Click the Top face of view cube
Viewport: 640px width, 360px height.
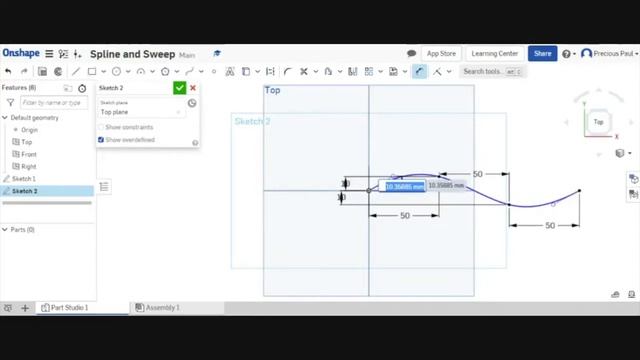tap(598, 122)
